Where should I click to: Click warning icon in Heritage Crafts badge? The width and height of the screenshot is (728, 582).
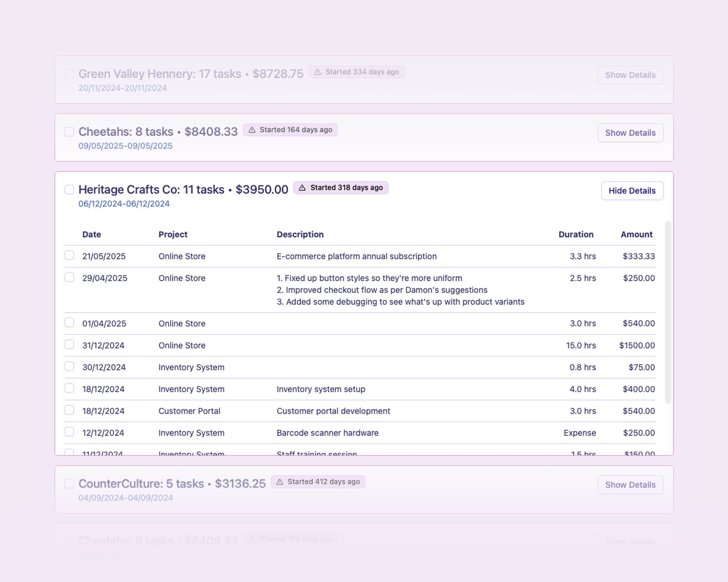pos(302,188)
